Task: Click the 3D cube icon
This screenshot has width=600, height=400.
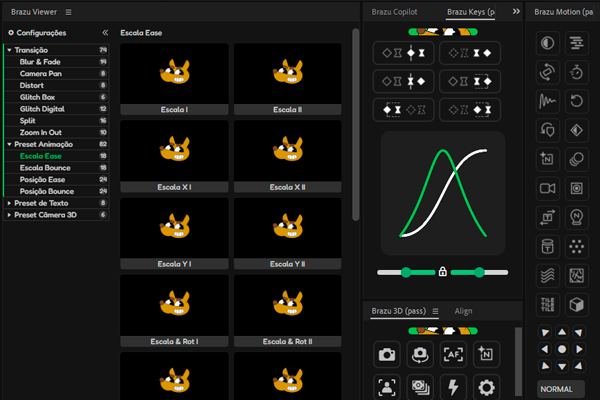Action: (x=577, y=304)
